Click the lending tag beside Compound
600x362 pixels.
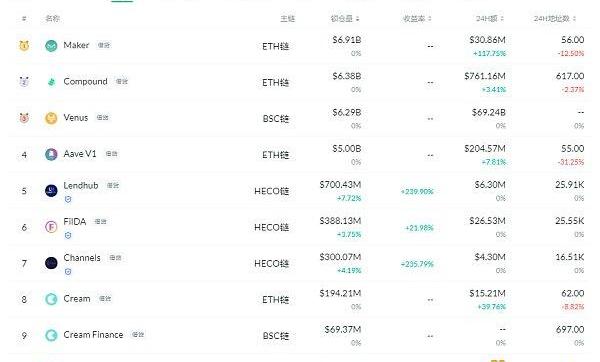coord(122,82)
